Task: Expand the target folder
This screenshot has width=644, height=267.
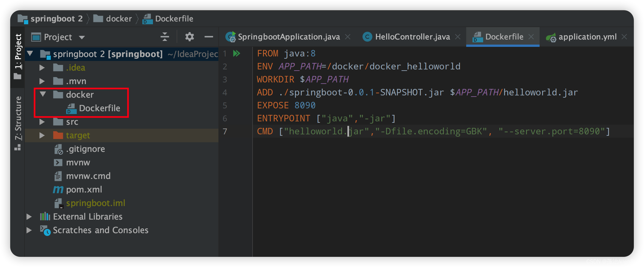Action: pos(42,135)
